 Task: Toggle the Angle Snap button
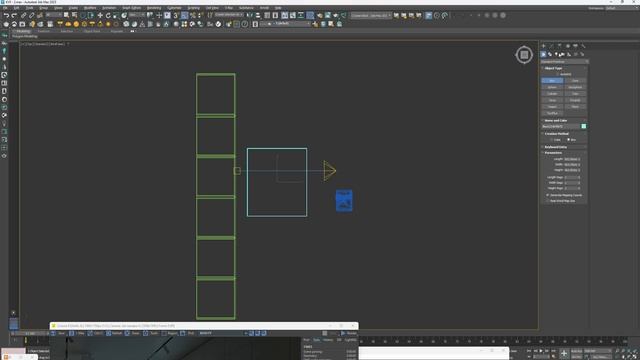pyautogui.click(x=184, y=16)
